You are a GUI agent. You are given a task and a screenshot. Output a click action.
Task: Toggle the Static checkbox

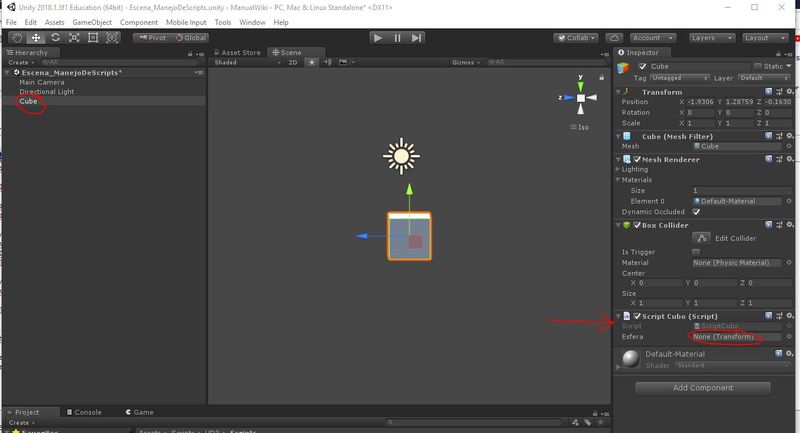click(758, 66)
